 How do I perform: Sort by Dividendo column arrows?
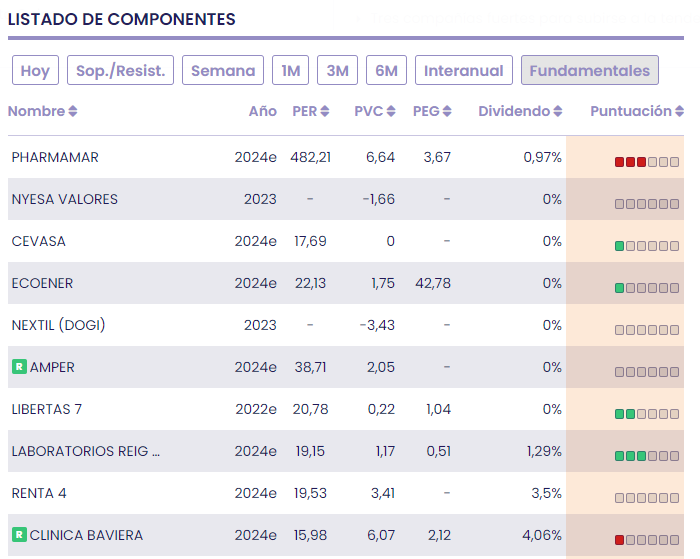coord(558,112)
